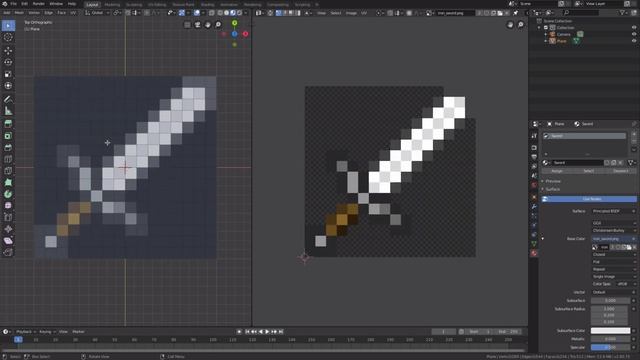Click the Select material button
This screenshot has height=360, width=640.
point(589,171)
